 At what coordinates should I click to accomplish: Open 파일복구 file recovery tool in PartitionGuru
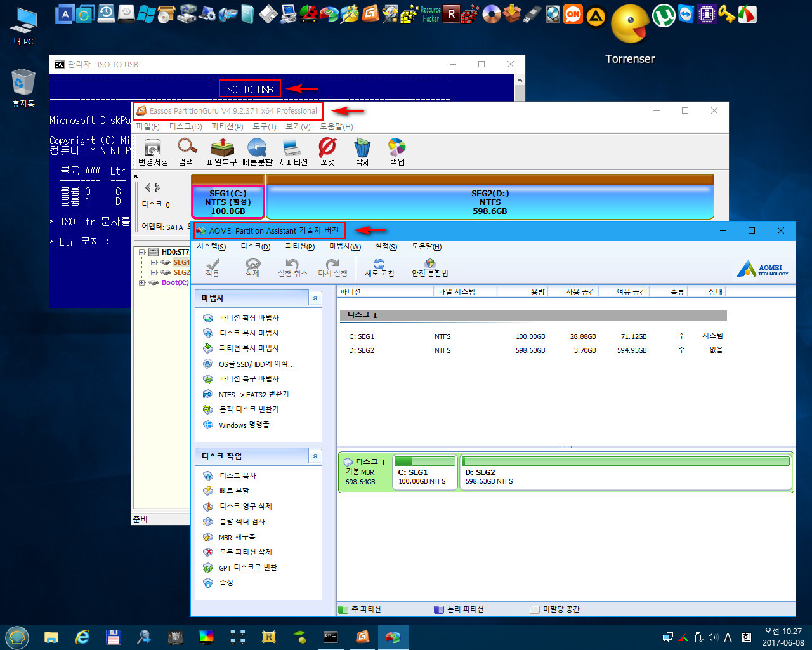[222, 152]
